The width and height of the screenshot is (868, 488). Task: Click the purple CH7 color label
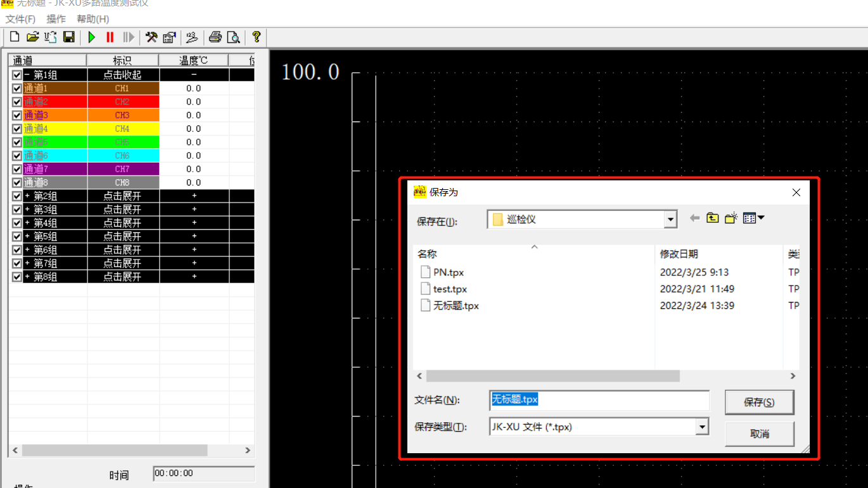tap(122, 169)
